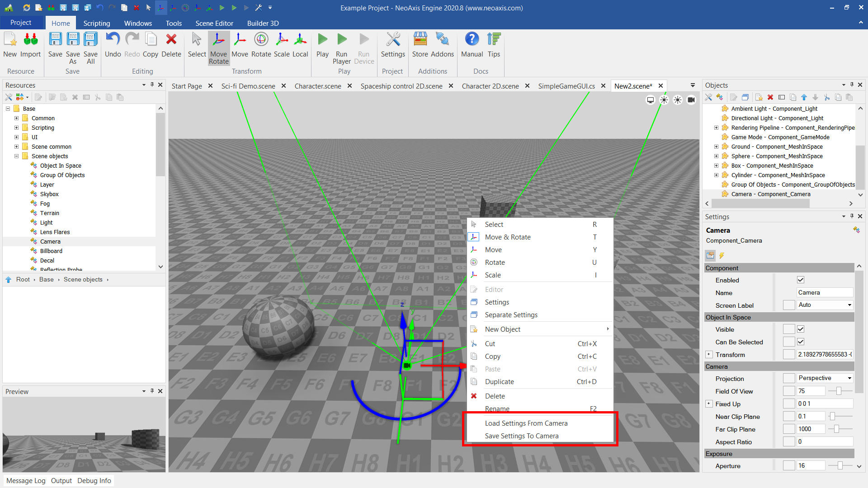Open the Store icon in Additions
The width and height of the screenshot is (868, 488).
420,45
